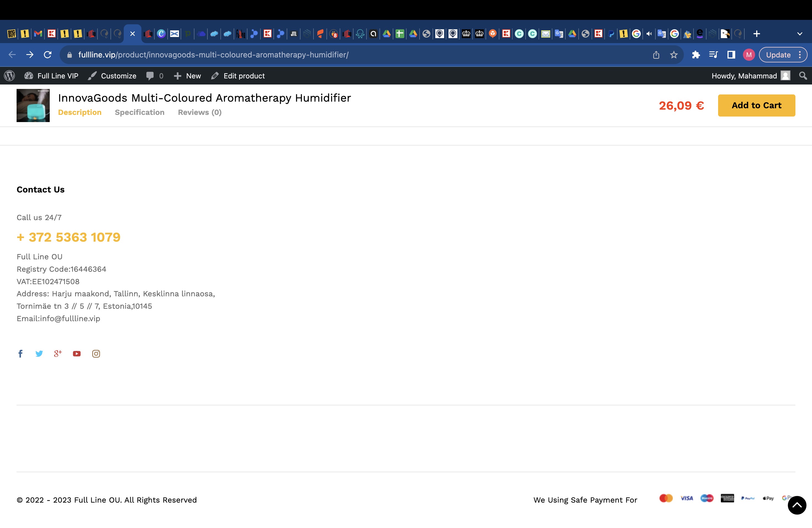Open the Facebook social link
The width and height of the screenshot is (812, 528).
20,354
